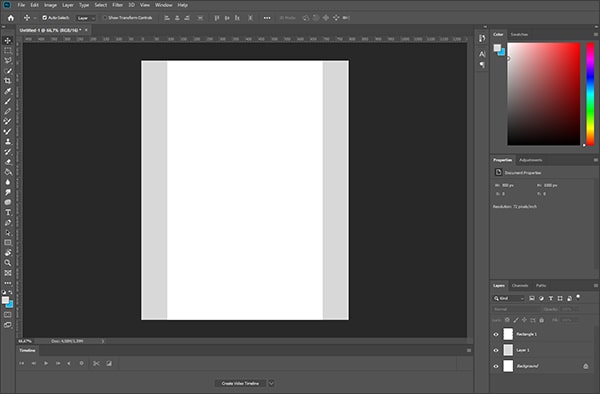Select the Move tool
600x394 pixels.
8,40
